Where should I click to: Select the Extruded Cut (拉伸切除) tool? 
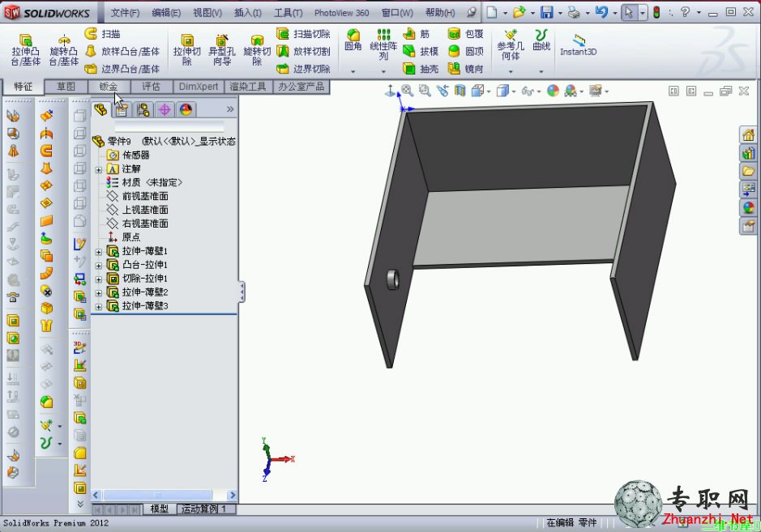coord(187,50)
